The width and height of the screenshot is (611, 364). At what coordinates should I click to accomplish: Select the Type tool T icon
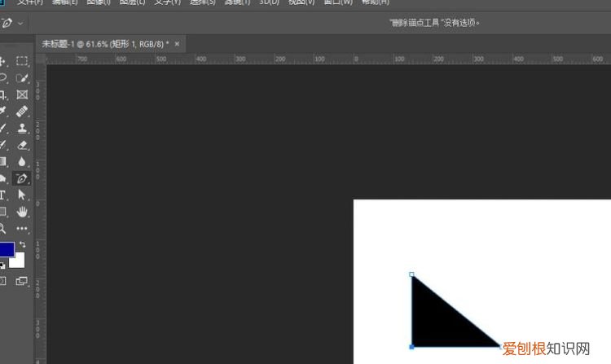2,195
